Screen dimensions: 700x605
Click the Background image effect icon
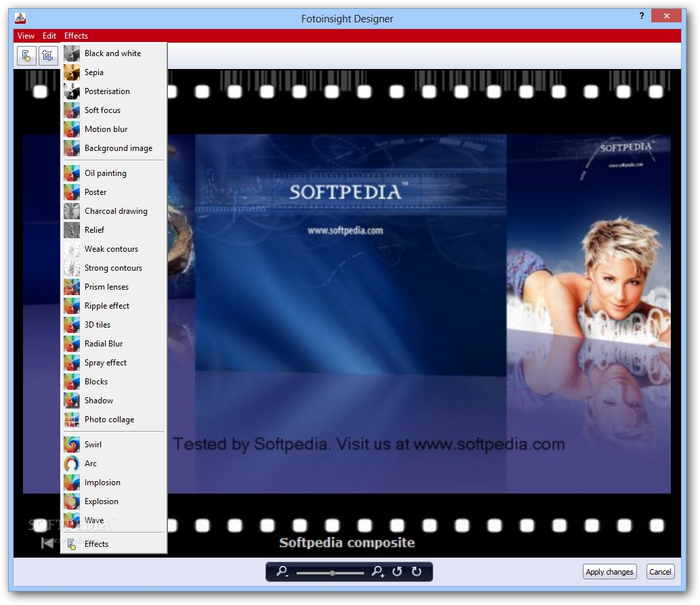[x=72, y=148]
